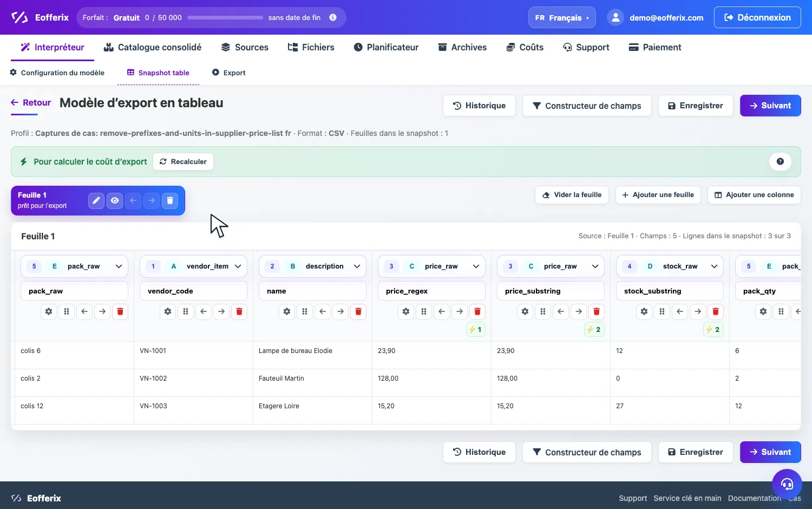Open settings gear for the pack_qty column
The width and height of the screenshot is (812, 509).
pyautogui.click(x=763, y=311)
